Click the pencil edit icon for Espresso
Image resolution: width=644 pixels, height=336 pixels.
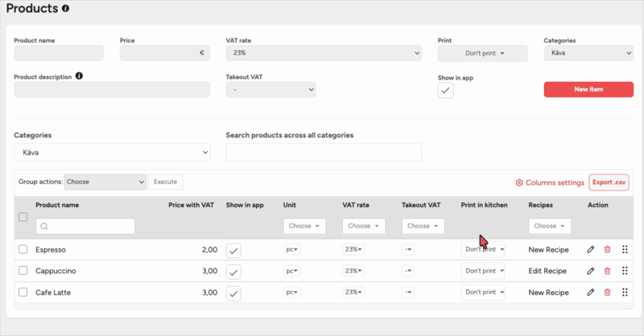point(590,249)
